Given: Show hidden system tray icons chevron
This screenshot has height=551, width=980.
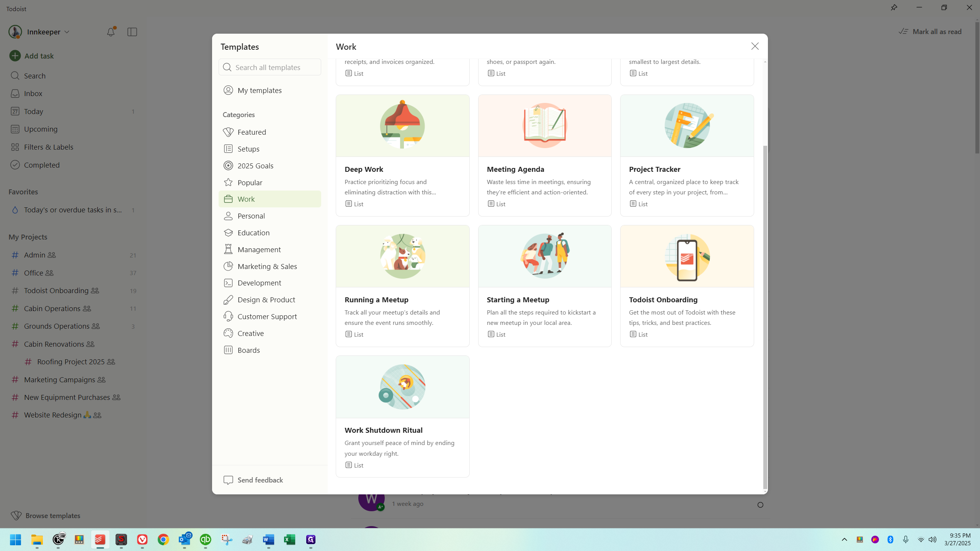Looking at the screenshot, I should pos(844,540).
